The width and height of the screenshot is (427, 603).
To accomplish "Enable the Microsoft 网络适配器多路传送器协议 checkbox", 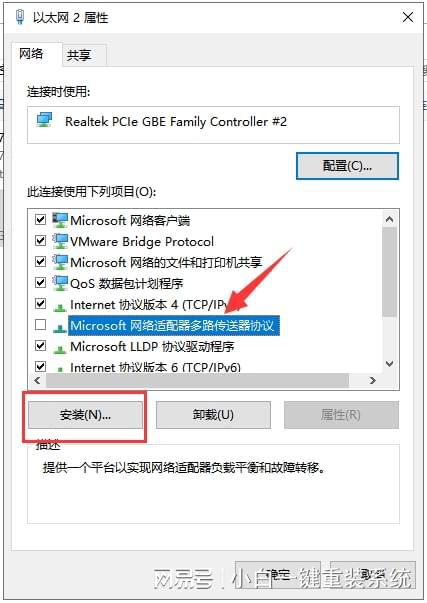I will click(x=40, y=325).
